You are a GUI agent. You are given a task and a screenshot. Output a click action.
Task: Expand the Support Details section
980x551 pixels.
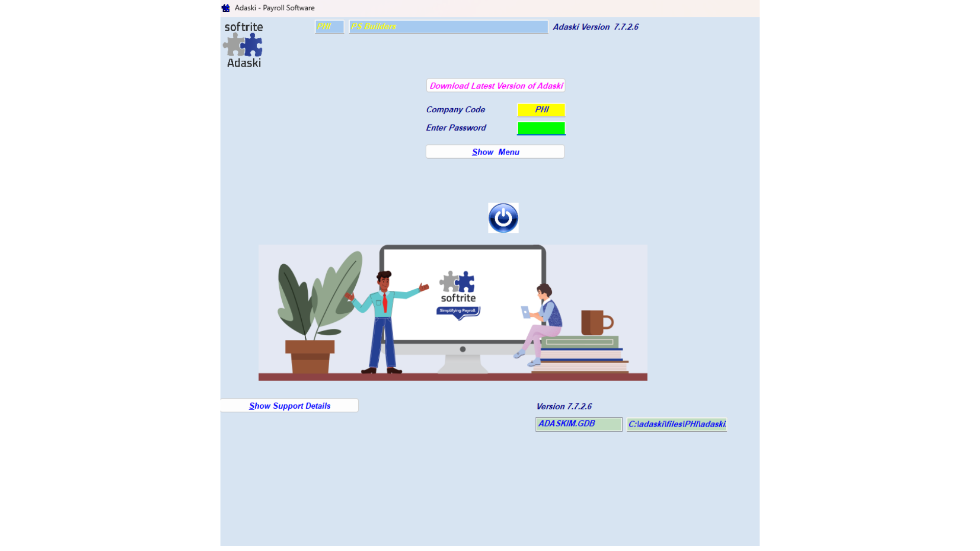[289, 406]
